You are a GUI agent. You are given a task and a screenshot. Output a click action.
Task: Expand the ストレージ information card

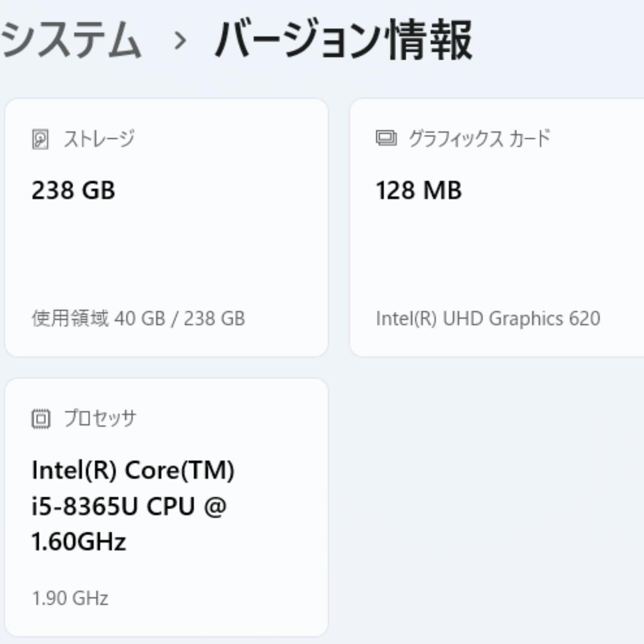(167, 227)
